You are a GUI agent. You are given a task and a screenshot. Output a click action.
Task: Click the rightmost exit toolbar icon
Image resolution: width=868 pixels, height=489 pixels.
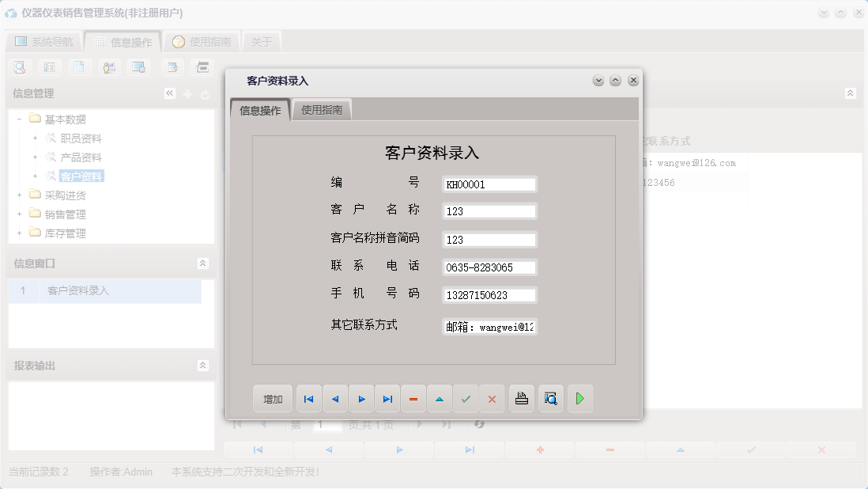(202, 66)
